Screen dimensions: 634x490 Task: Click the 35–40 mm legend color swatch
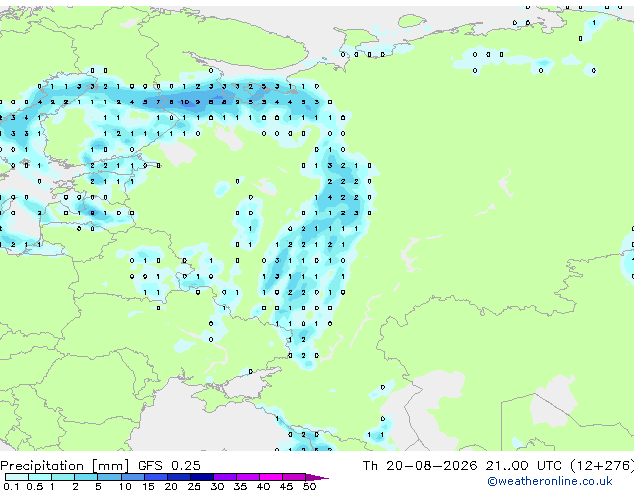[x=247, y=477]
